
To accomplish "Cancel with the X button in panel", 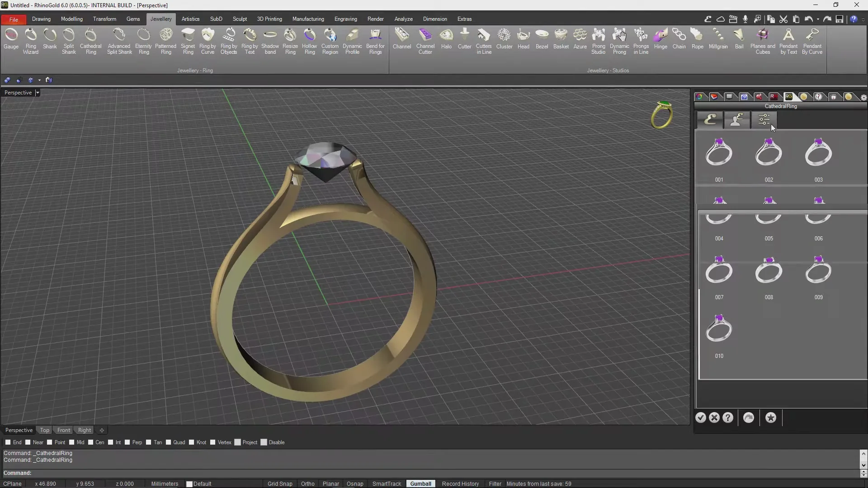I will click(714, 418).
